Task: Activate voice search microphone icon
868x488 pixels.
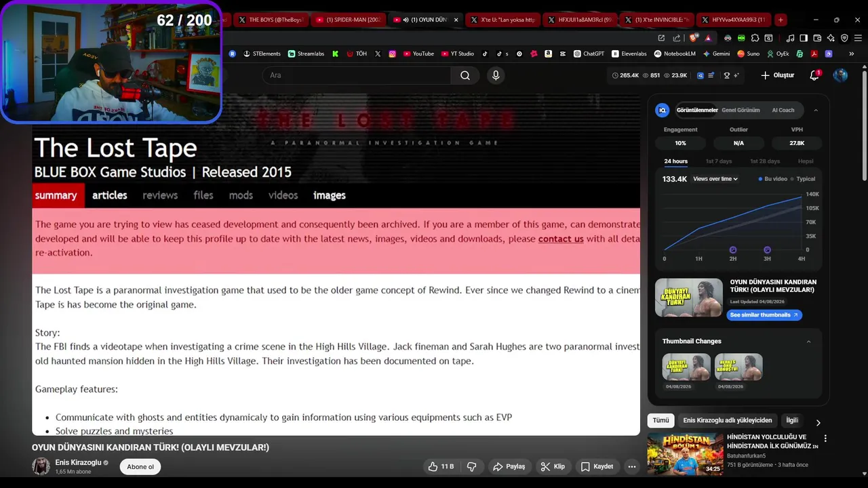Action: point(496,75)
